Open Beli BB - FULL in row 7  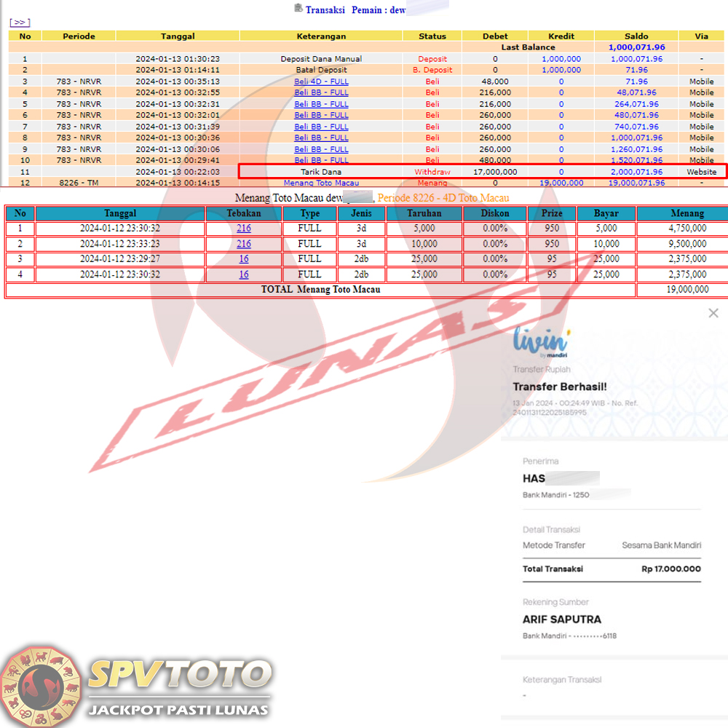click(321, 127)
